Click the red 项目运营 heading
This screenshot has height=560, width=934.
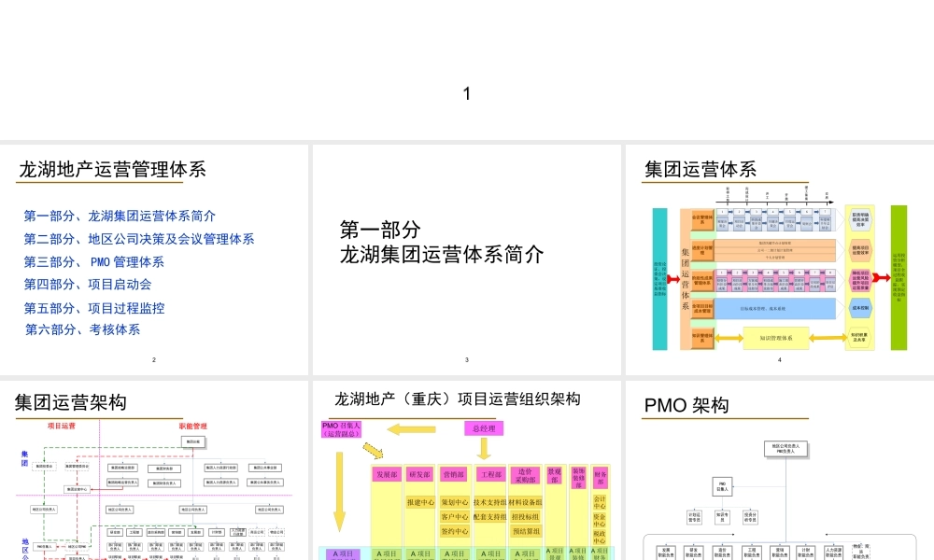62,427
